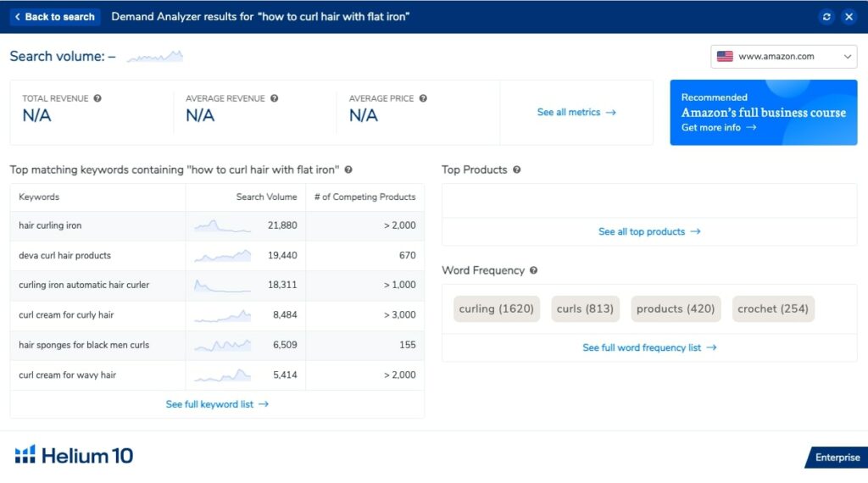The image size is (868, 483).
Task: Click the curling iron automatic hair curler sparkline
Action: point(222,286)
